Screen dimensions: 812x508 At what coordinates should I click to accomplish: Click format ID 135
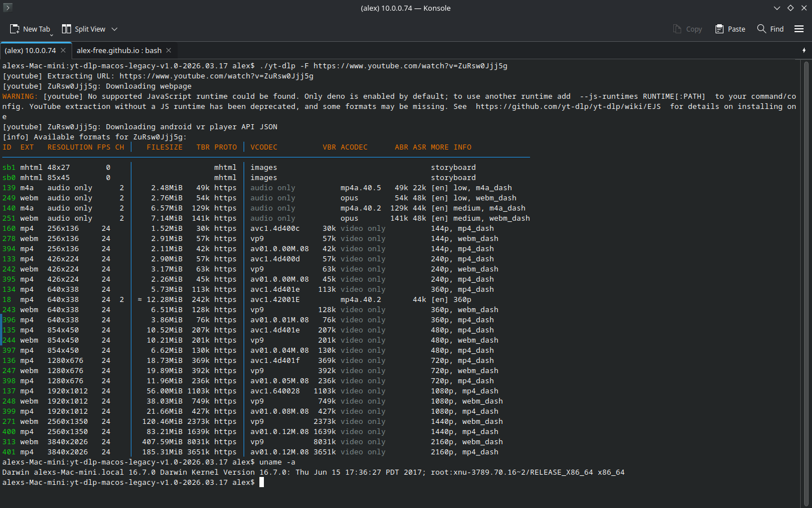[x=9, y=330]
